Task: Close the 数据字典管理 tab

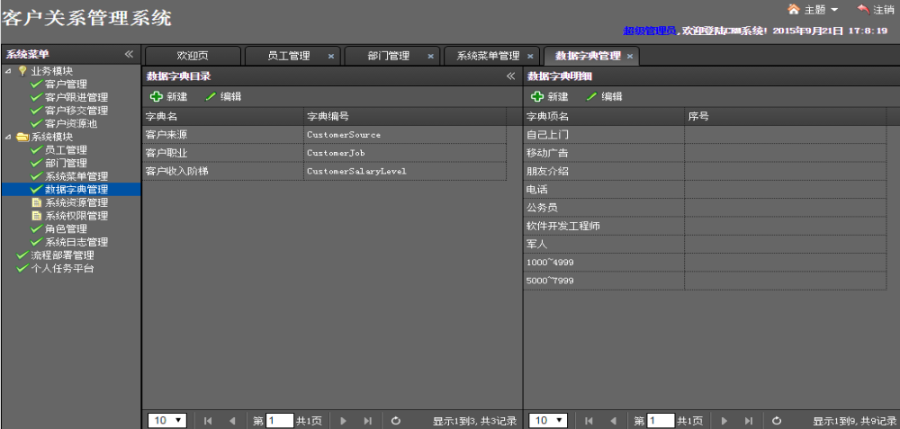Action: coord(630,56)
